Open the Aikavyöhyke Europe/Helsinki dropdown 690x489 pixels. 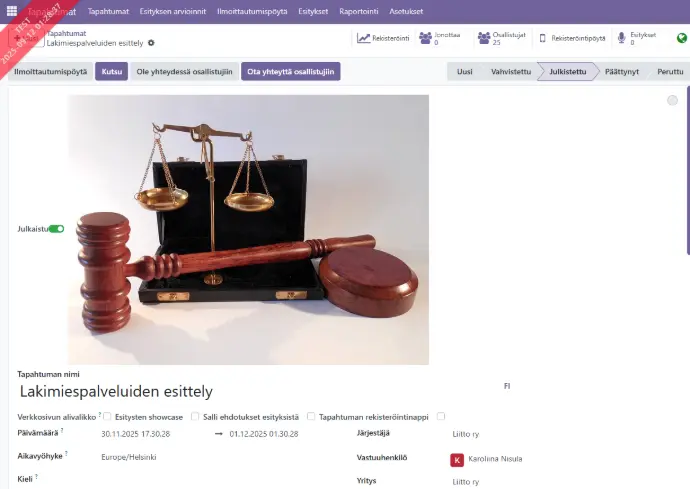tap(222, 457)
